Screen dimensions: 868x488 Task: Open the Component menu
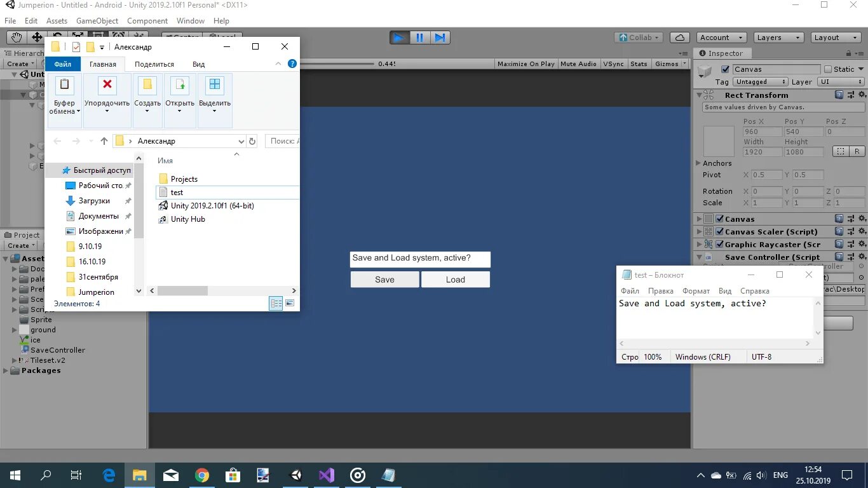[147, 21]
